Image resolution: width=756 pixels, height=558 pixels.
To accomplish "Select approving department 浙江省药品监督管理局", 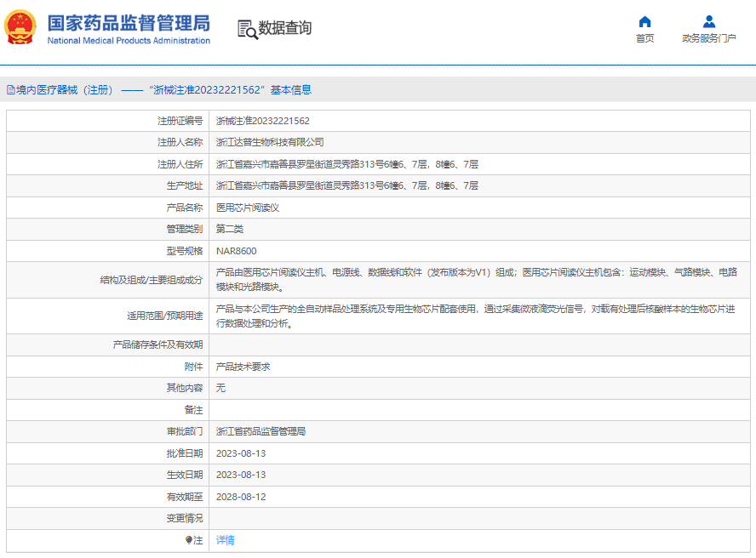I will point(261,431).
